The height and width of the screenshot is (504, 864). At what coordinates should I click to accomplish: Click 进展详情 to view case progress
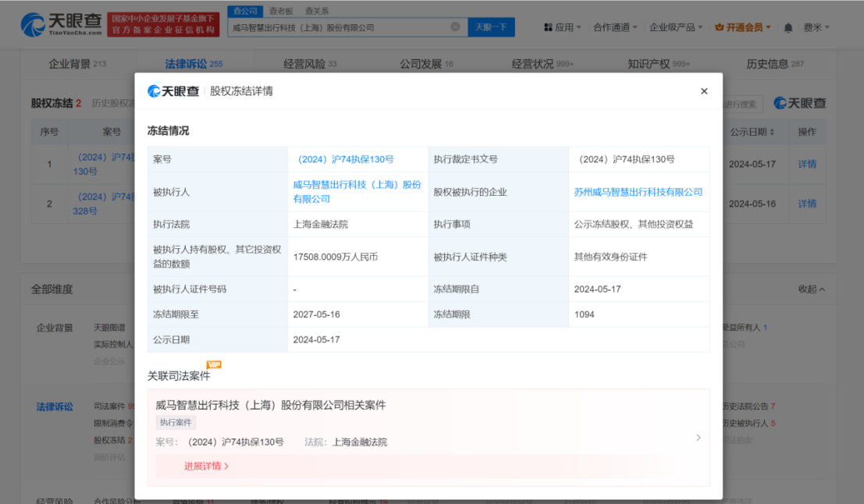tap(206, 466)
